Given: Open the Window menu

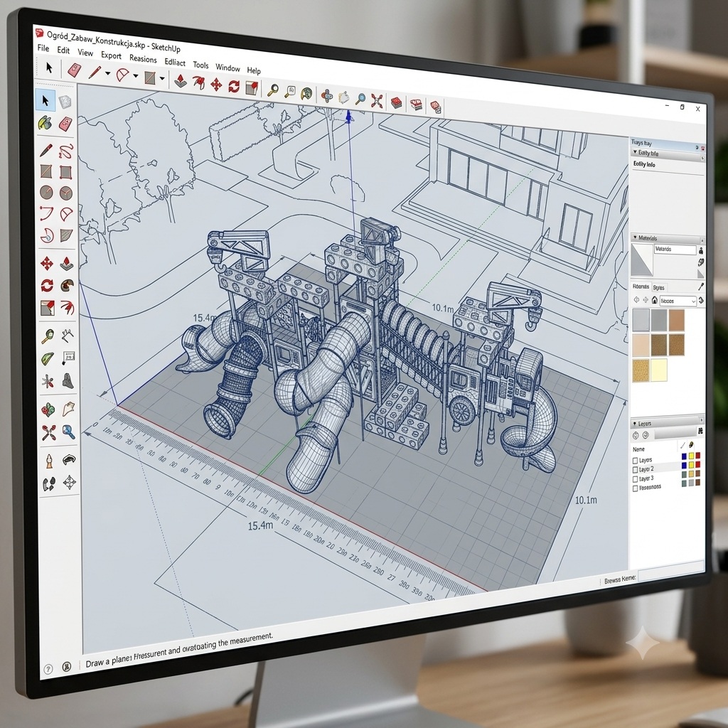Looking at the screenshot, I should [227, 68].
